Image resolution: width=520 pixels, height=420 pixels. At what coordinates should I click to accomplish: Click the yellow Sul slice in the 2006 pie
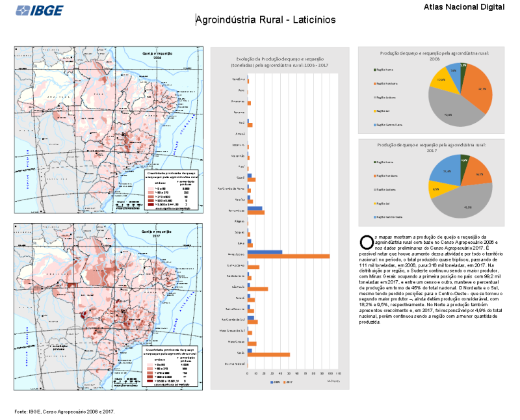click(441, 79)
